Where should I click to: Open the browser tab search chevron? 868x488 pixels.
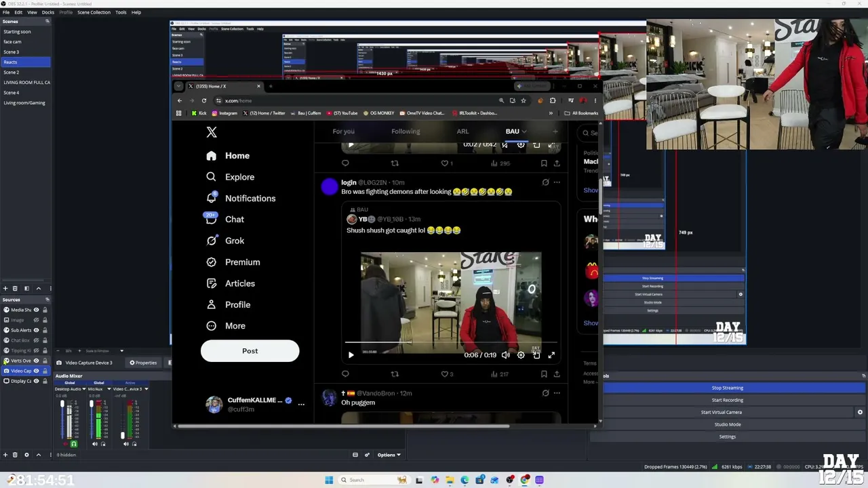pyautogui.click(x=178, y=86)
